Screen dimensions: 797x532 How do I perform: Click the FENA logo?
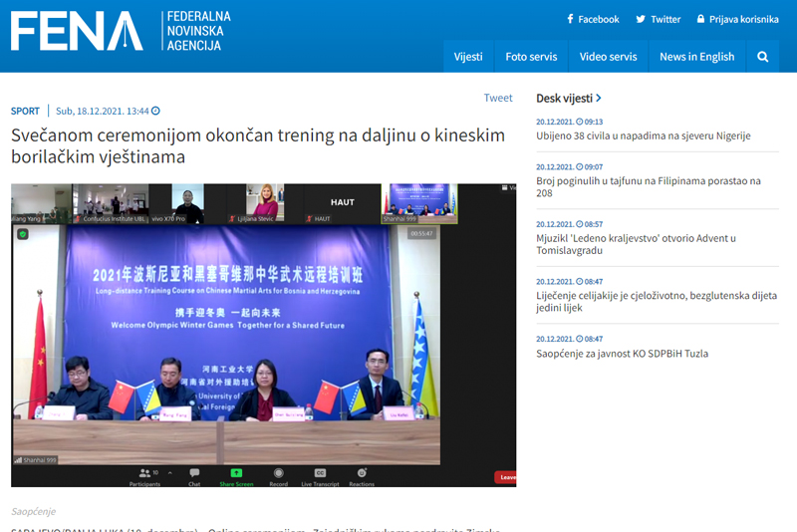pos(77,31)
